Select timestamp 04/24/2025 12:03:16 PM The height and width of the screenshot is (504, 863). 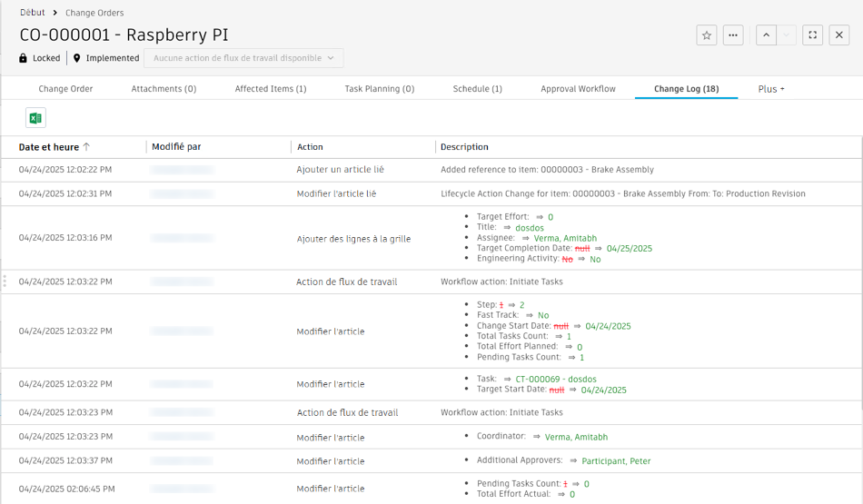pos(65,238)
